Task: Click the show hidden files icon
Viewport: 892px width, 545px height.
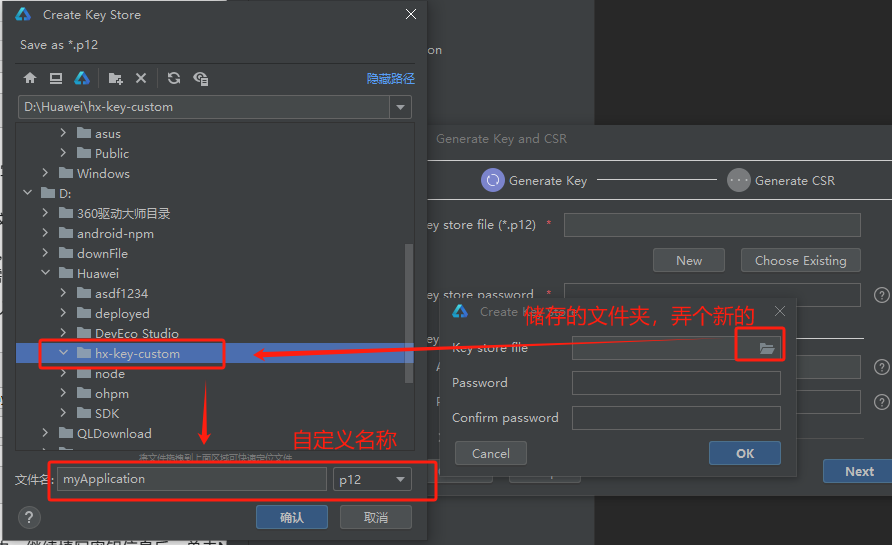Action: (201, 78)
